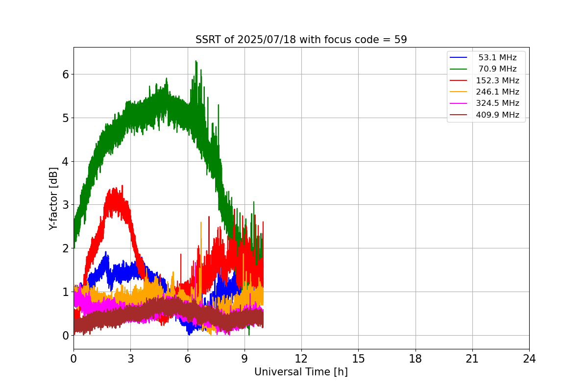588x392 pixels.
Task: Click the red legend line for 152.3 MHz
Action: (459, 80)
